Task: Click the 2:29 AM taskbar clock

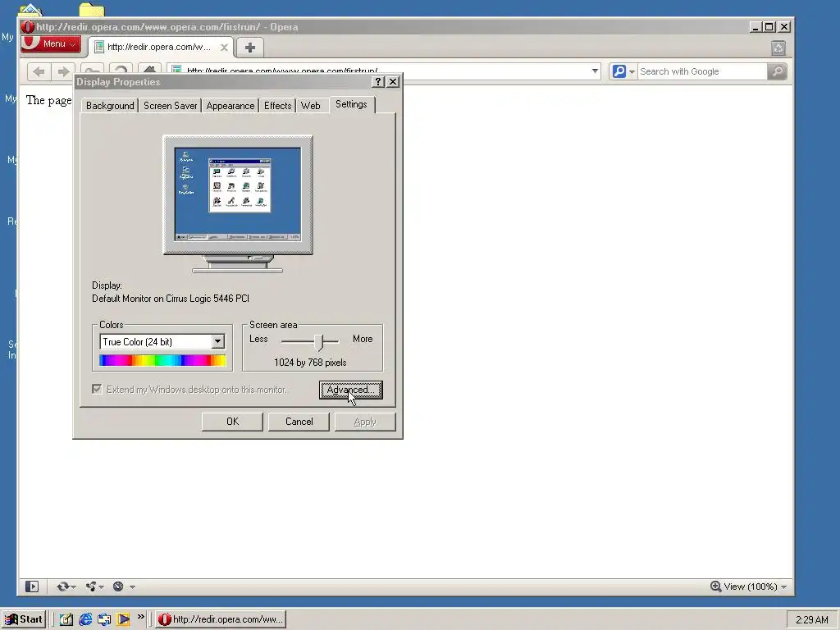Action: point(811,620)
